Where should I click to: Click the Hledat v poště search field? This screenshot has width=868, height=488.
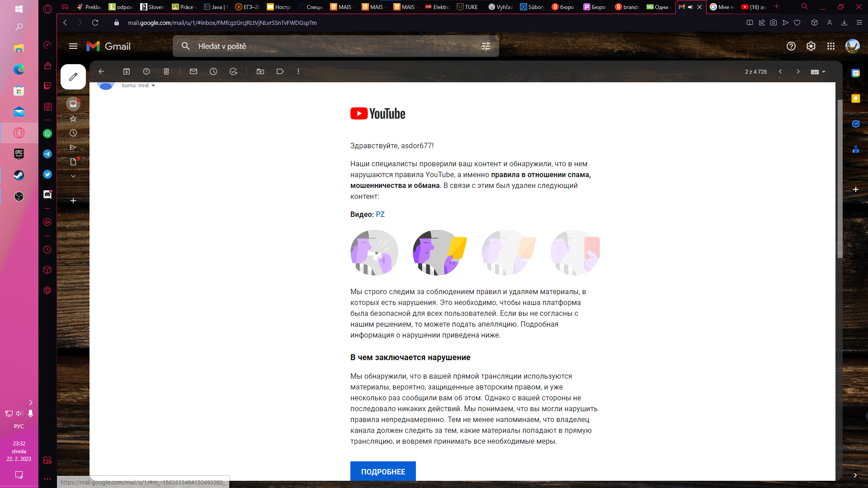tap(336, 46)
